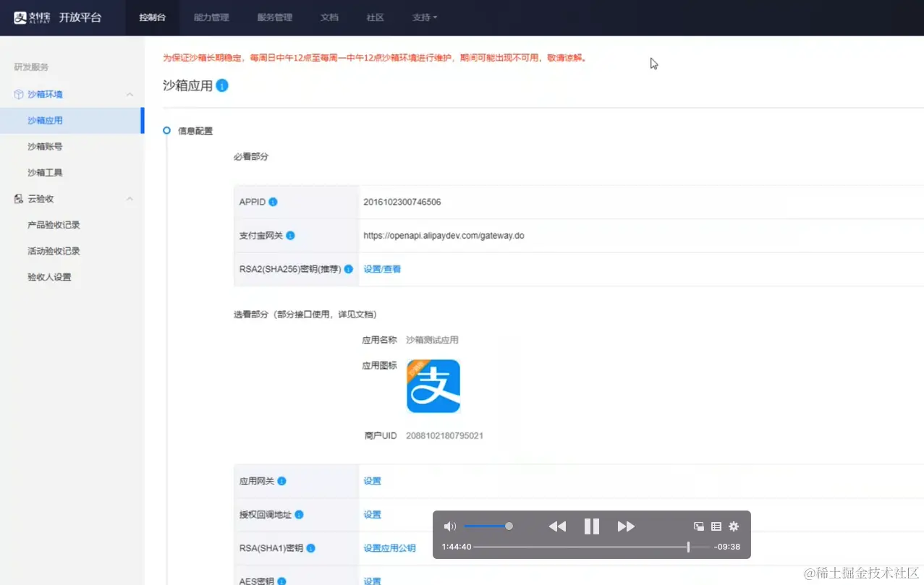The height and width of the screenshot is (585, 924).
Task: Select 沙箱应用 in the sidebar
Action: pos(72,121)
